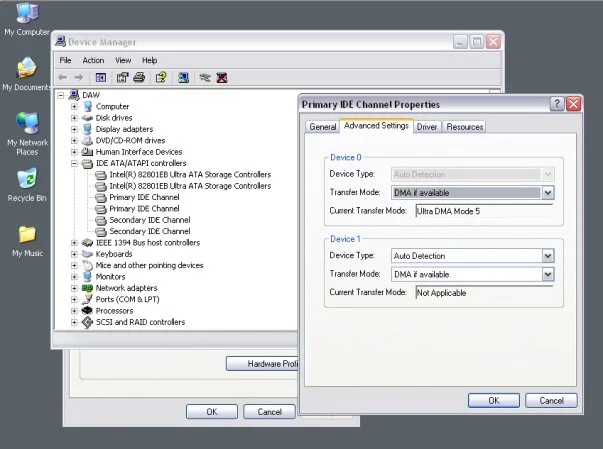
Task: Select the DVD/CD-ROM drives category icon
Action: pos(87,140)
